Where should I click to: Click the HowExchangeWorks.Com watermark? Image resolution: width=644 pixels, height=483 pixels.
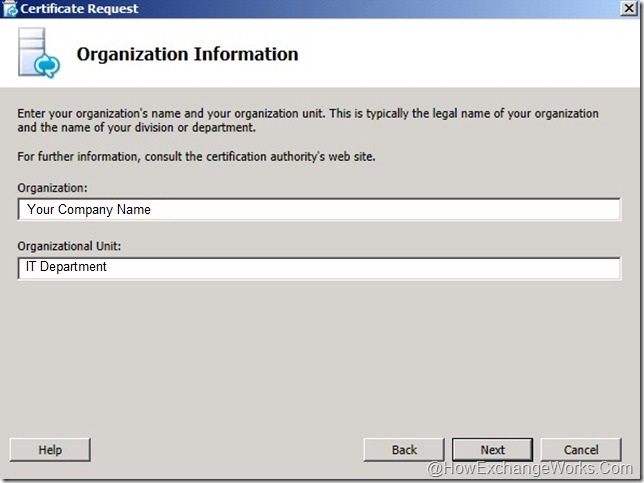pyautogui.click(x=530, y=469)
